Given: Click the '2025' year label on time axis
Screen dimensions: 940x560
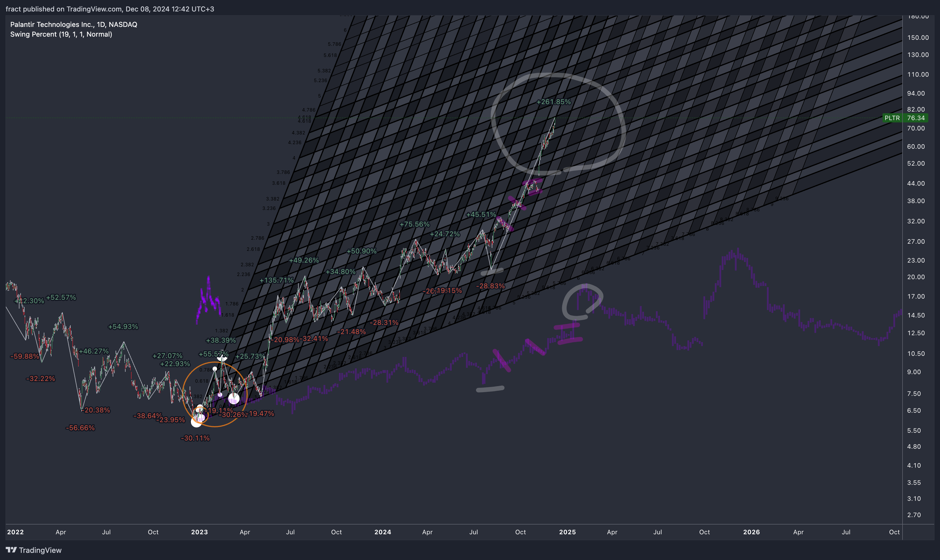Looking at the screenshot, I should (567, 532).
